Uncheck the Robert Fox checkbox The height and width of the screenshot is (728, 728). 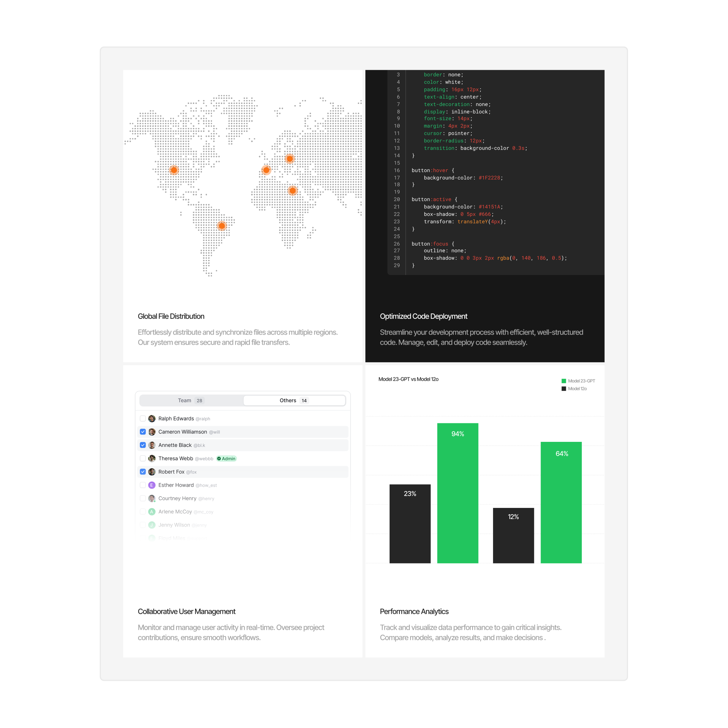pos(143,472)
